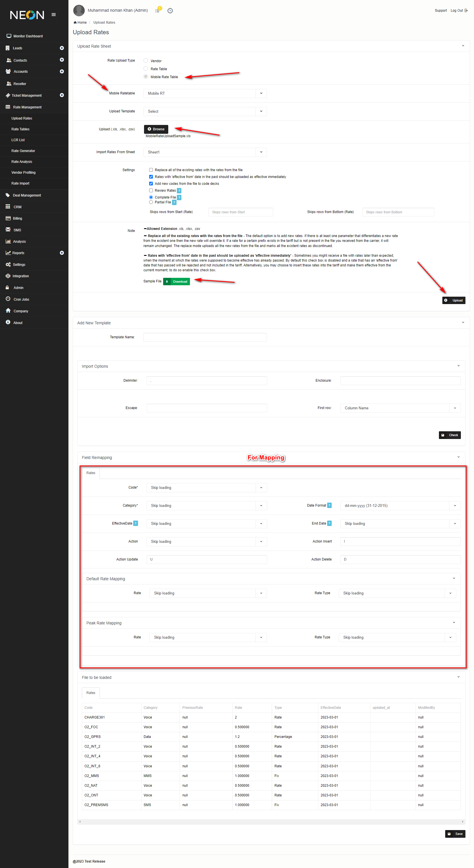The image size is (474, 868).
Task: Enable Replace all existing rates checkbox
Action: click(151, 170)
